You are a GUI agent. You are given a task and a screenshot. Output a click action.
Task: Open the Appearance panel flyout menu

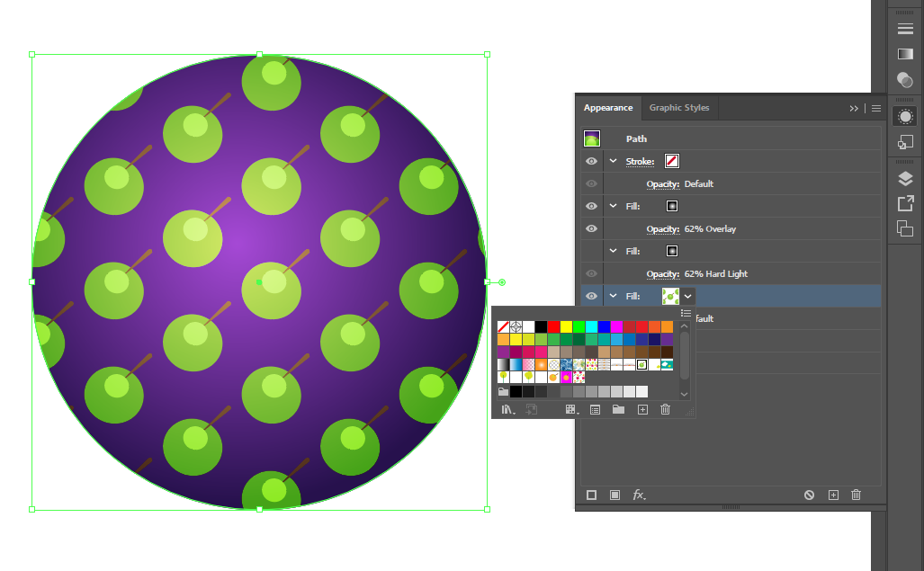tap(876, 108)
